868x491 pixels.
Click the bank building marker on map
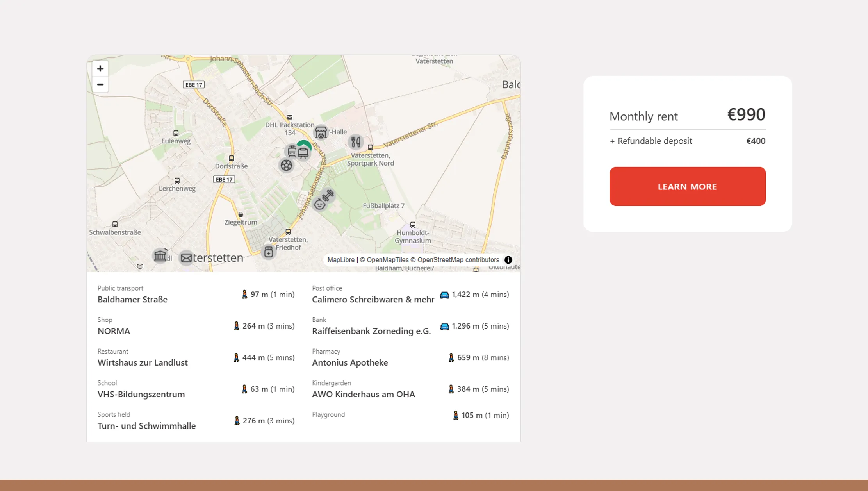coord(160,256)
